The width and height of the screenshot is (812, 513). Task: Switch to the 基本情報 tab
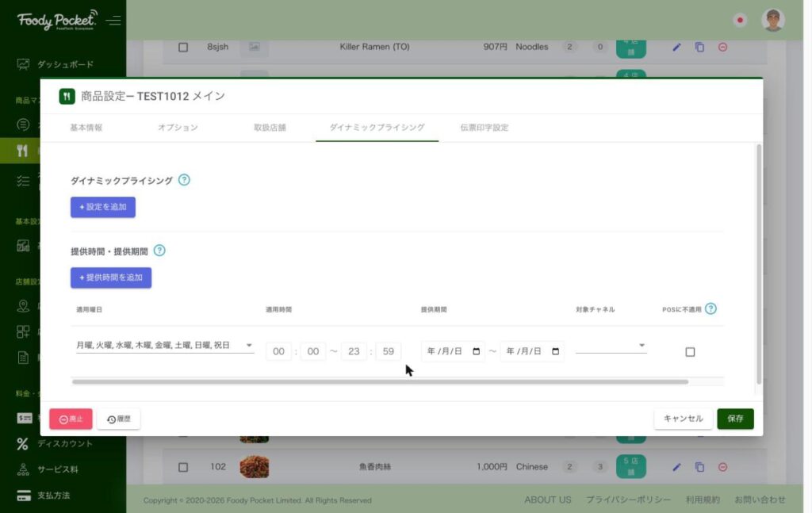click(86, 128)
